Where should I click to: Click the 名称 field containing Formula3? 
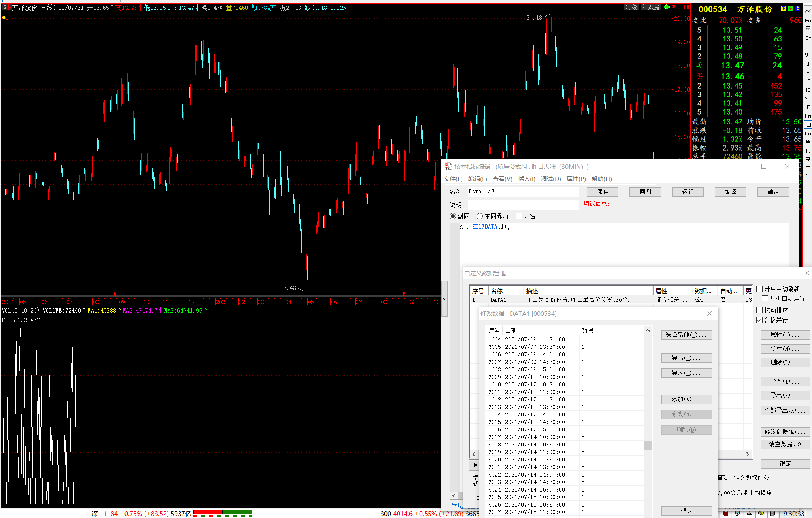tap(523, 192)
